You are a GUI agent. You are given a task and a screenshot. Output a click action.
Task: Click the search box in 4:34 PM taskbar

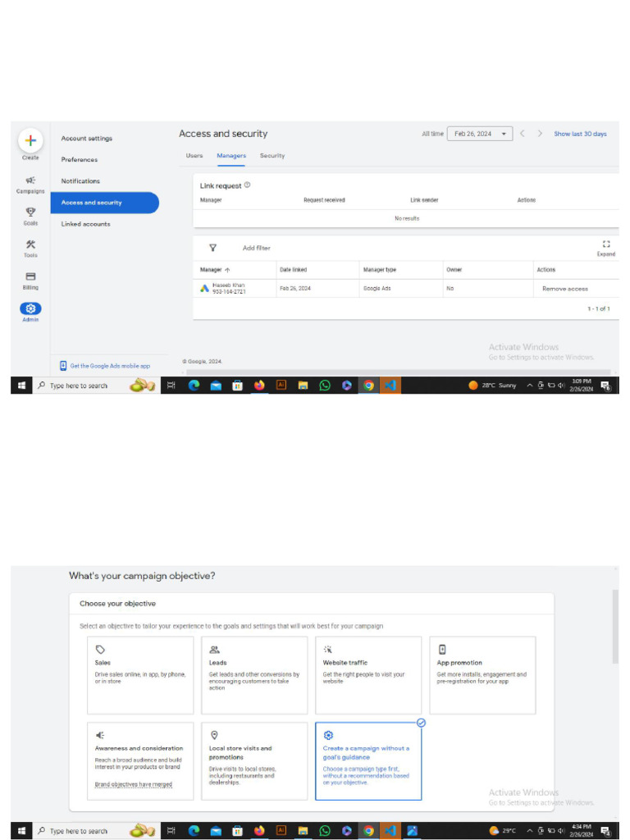pos(96,830)
